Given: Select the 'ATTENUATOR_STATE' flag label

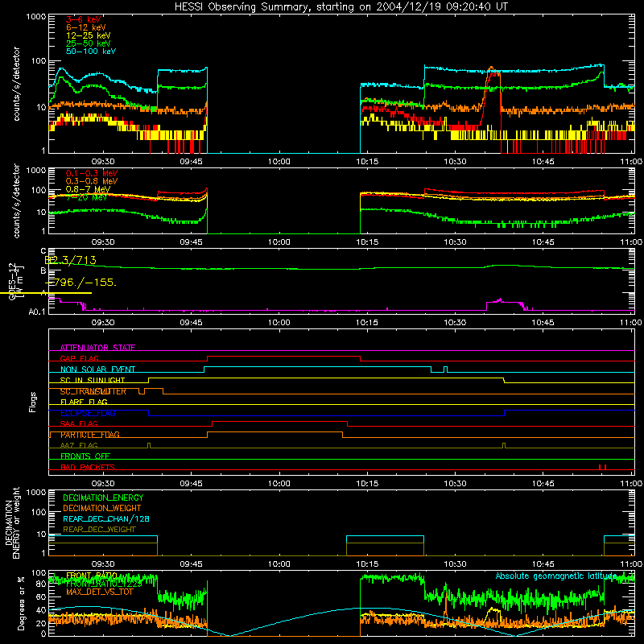Looking at the screenshot, I should tap(97, 348).
